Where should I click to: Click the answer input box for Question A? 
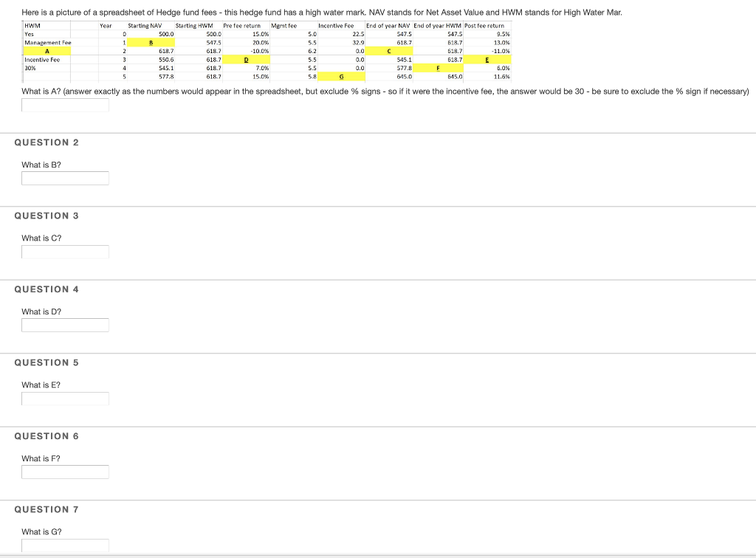[65, 104]
